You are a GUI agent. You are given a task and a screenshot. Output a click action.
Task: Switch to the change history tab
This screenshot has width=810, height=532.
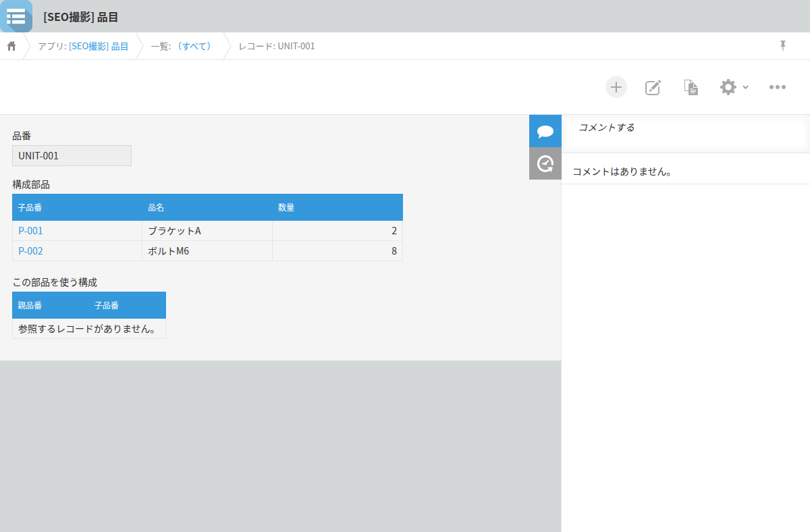pyautogui.click(x=545, y=163)
